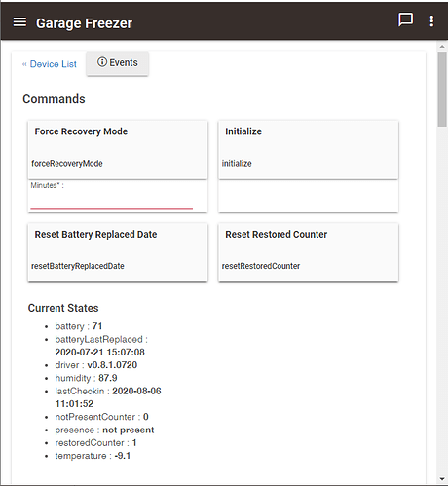Click the forceRecoveryMode command label
The image size is (448, 486).
tap(67, 163)
